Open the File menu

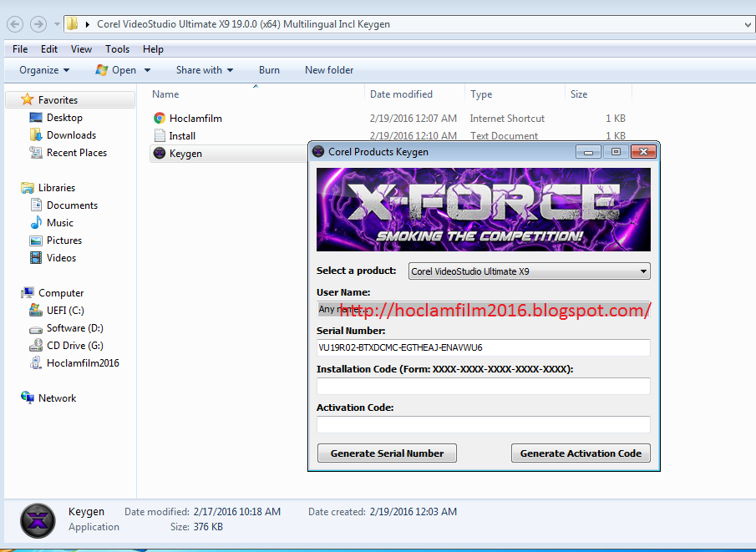pyautogui.click(x=20, y=49)
